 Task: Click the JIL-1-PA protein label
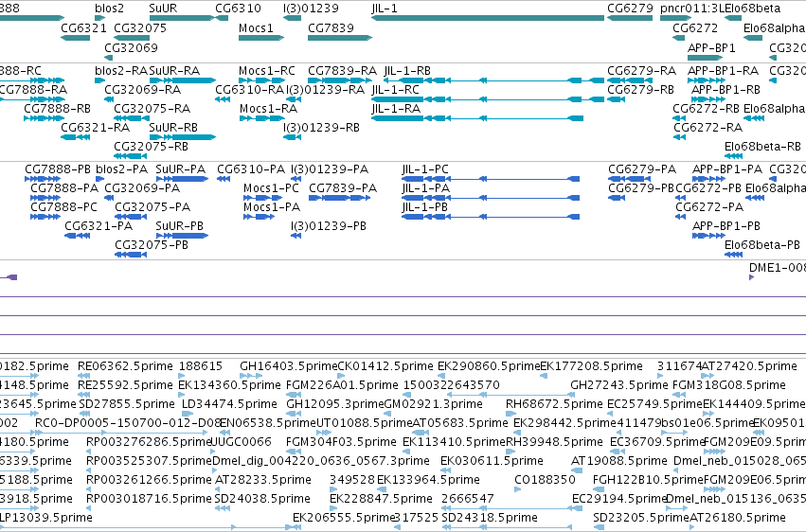click(x=425, y=188)
